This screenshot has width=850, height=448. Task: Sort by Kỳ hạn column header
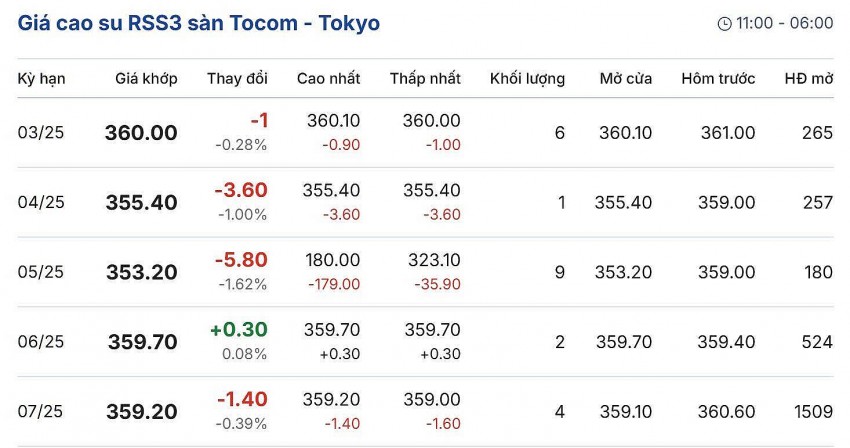tap(41, 78)
